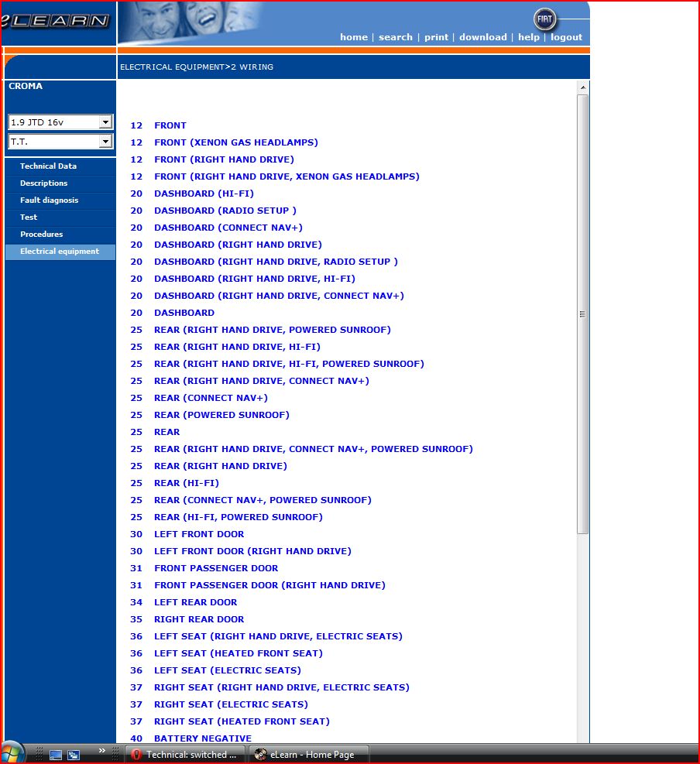Screen dimensions: 700x764
Task: Open FRONT (RIGHT HAND DRIVE) wiring
Action: click(x=225, y=159)
